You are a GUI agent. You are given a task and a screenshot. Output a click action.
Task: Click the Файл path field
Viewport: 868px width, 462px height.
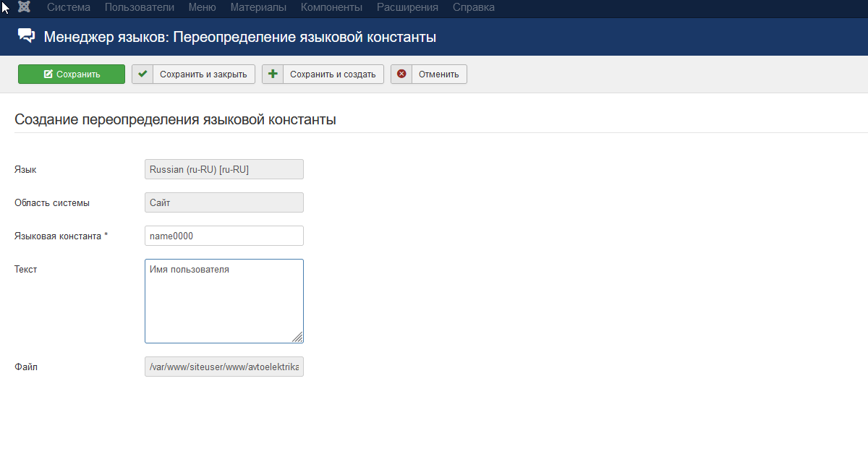click(224, 367)
